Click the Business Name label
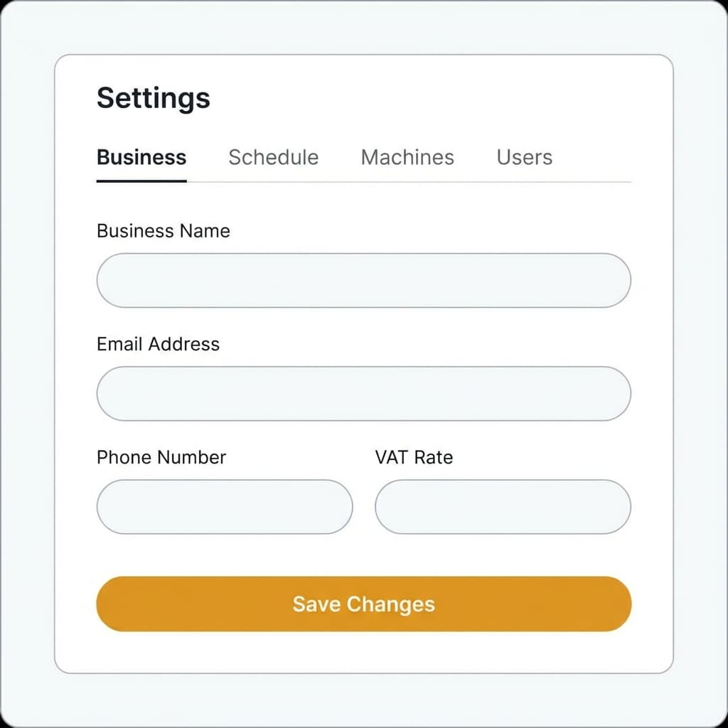This screenshot has width=728, height=728. click(163, 231)
